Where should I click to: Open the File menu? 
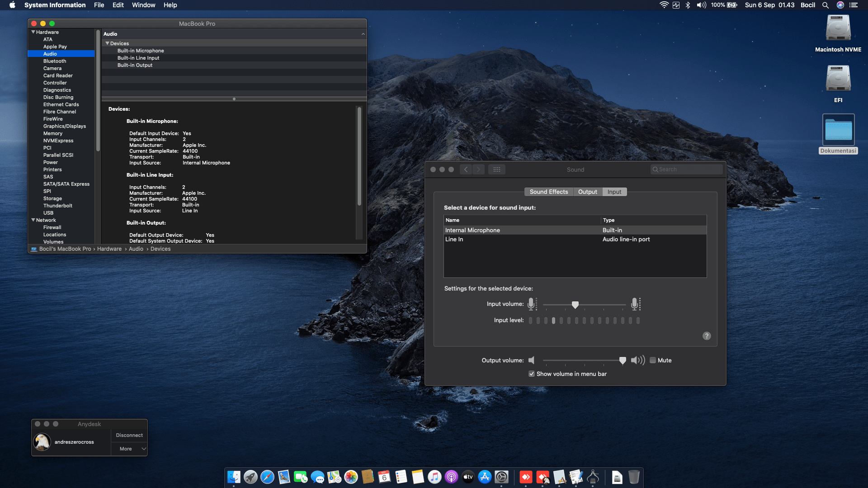[x=99, y=5]
